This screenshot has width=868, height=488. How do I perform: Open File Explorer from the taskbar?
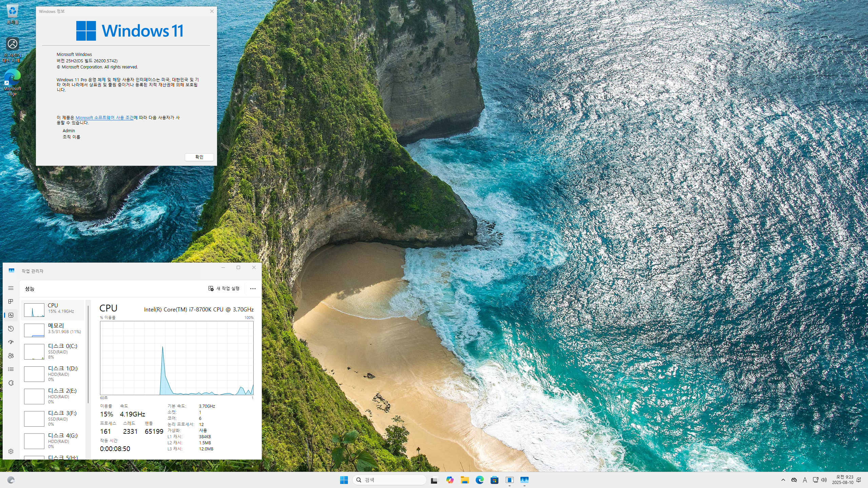pos(465,480)
